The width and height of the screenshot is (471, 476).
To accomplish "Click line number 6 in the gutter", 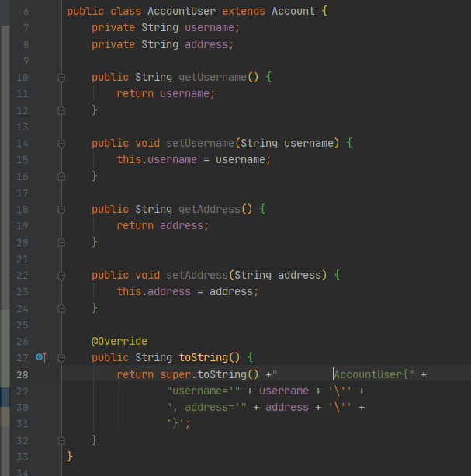I will click(x=26, y=12).
